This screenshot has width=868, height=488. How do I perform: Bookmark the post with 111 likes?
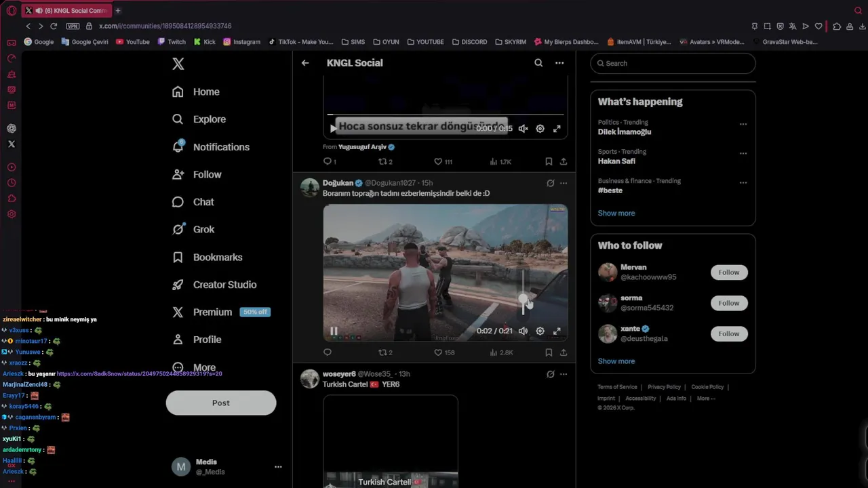(549, 161)
